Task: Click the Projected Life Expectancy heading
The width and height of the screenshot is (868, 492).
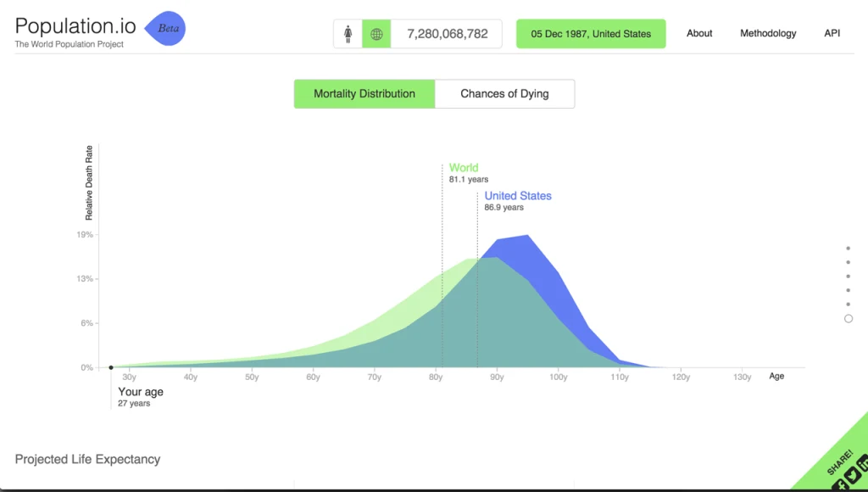Action: click(x=87, y=459)
